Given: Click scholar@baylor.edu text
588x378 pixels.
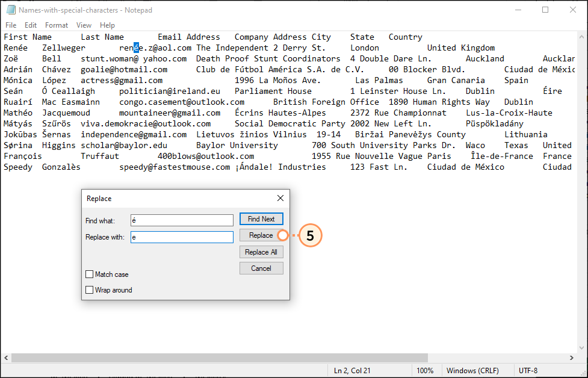Looking at the screenshot, I should coord(124,146).
